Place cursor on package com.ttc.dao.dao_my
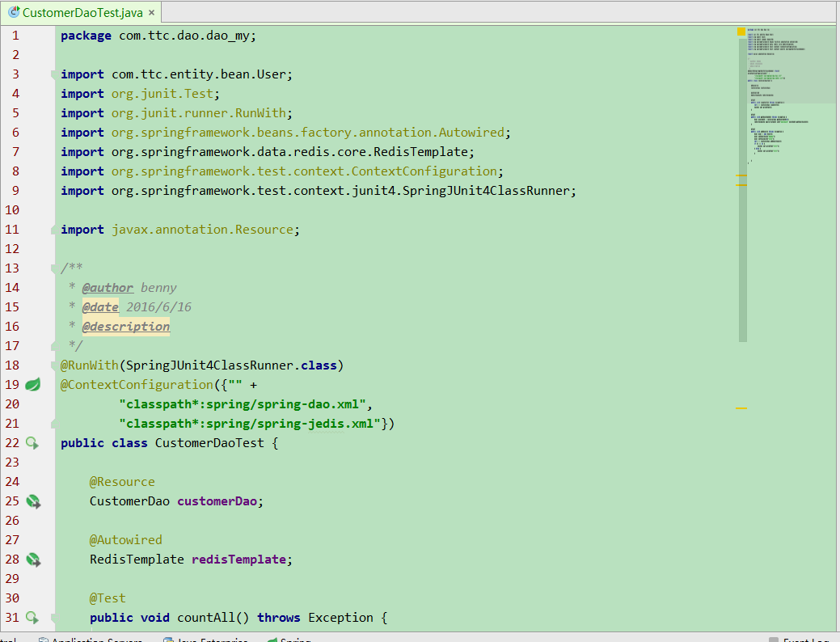The width and height of the screenshot is (840, 642). tap(158, 36)
